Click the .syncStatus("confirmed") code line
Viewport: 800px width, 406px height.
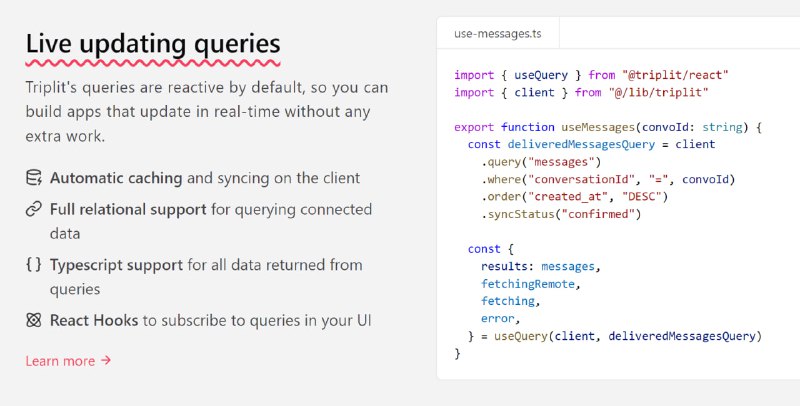(x=561, y=214)
